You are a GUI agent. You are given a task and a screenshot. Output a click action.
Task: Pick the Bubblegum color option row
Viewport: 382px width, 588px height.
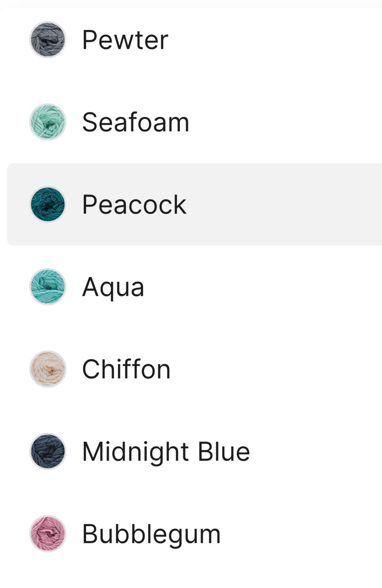pyautogui.click(x=222, y=534)
